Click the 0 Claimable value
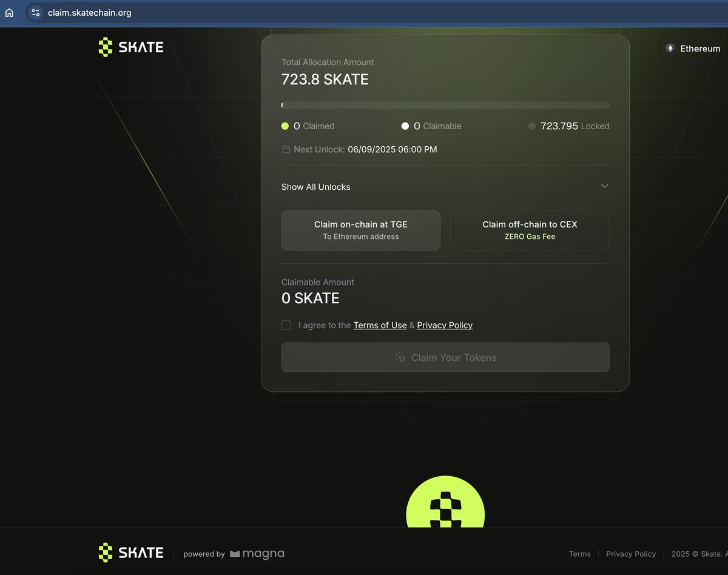The image size is (728, 575). point(417,126)
